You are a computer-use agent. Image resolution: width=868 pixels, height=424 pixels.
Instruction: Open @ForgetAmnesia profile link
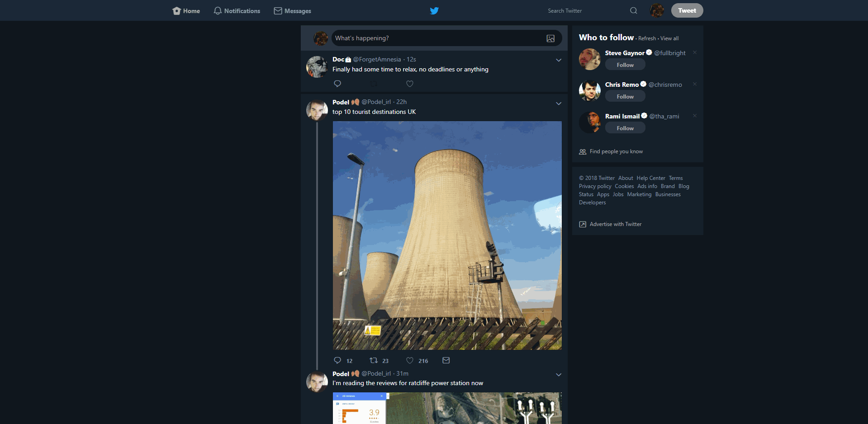(377, 59)
